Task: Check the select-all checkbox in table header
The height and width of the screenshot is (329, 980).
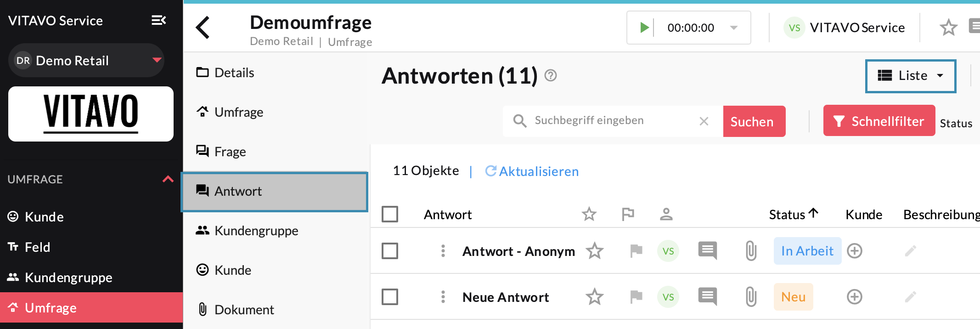Action: 390,214
